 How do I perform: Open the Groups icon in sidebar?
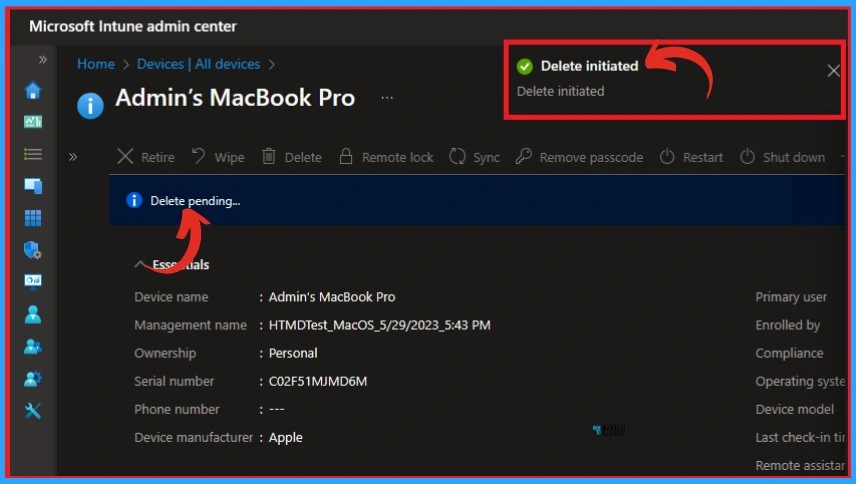(33, 346)
